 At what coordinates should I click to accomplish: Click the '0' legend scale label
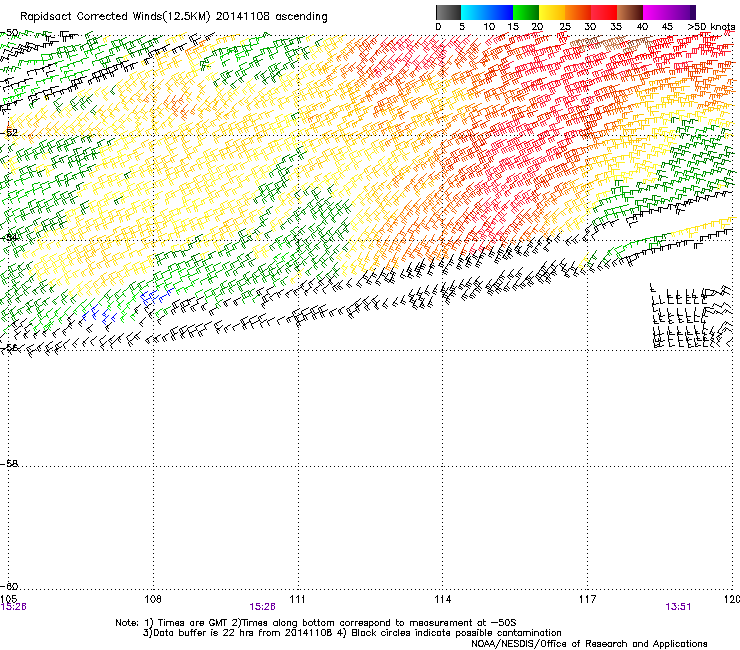(x=438, y=27)
